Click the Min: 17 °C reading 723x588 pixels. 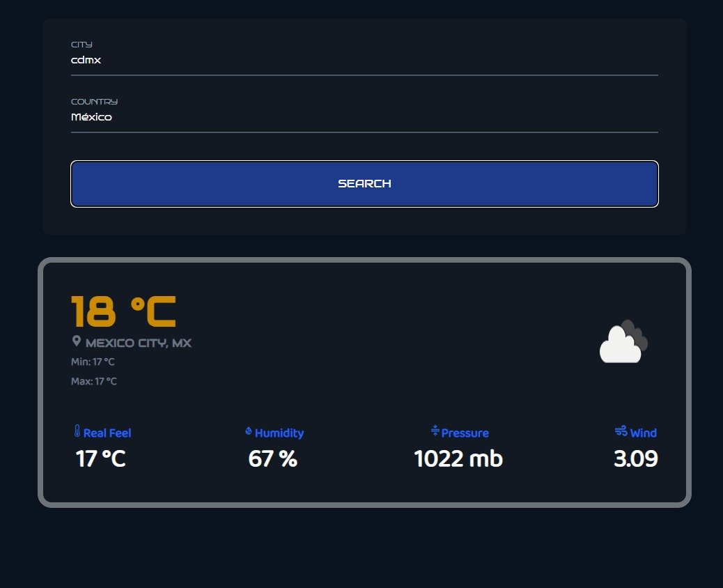coord(93,362)
